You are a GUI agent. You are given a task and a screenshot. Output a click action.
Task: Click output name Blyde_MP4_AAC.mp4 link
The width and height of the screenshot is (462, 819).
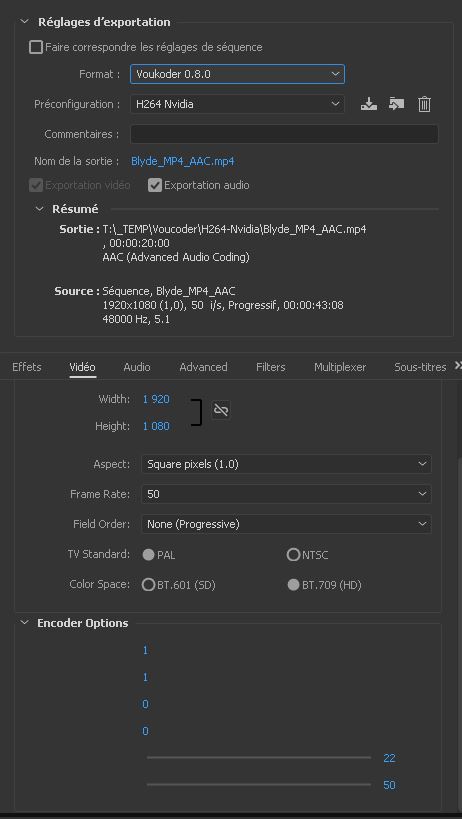click(183, 161)
